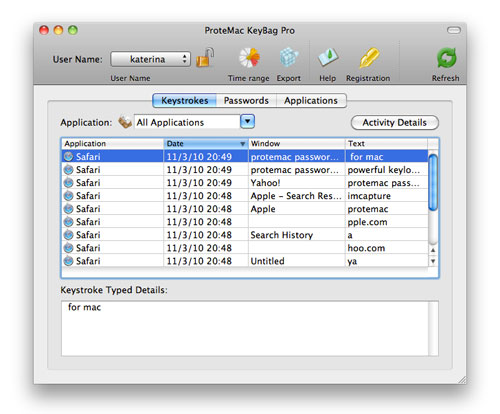Click the Export cube icon
Image resolution: width=500 pixels, height=414 pixels.
click(x=288, y=58)
